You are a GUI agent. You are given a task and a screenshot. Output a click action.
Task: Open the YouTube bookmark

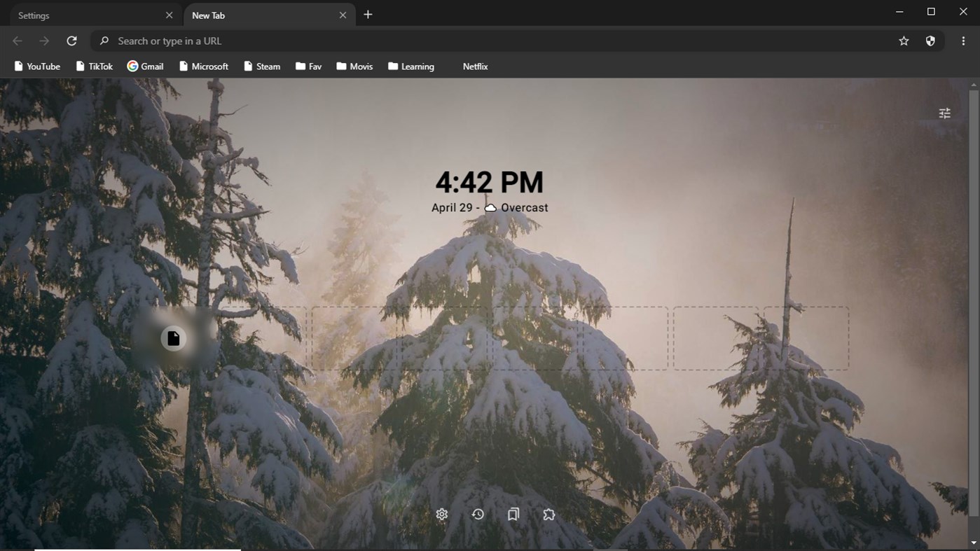point(37,66)
